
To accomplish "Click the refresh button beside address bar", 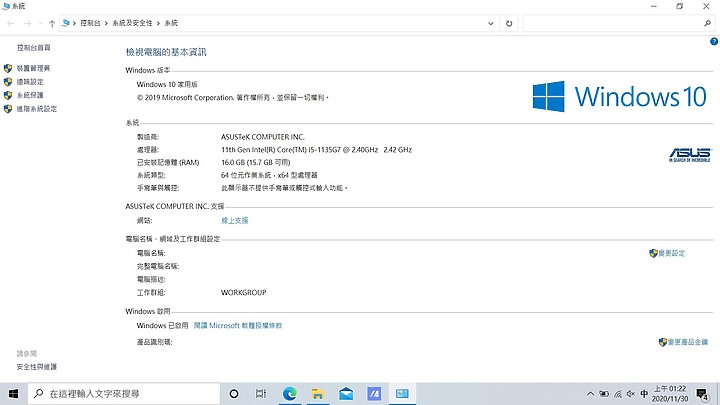I will coord(509,23).
